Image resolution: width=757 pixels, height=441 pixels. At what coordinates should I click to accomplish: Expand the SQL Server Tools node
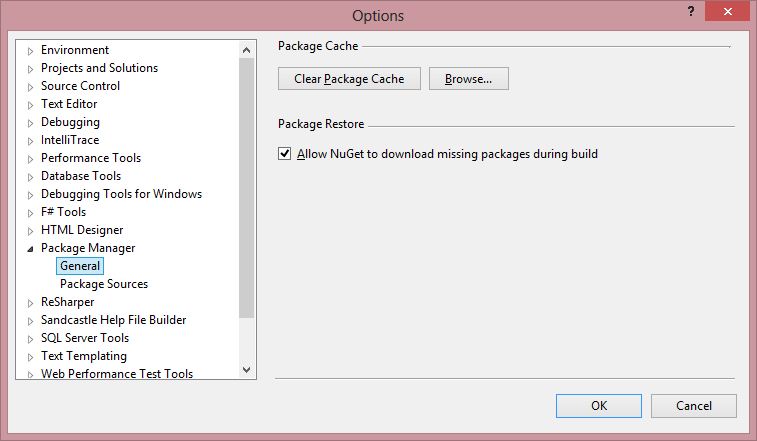pyautogui.click(x=30, y=339)
